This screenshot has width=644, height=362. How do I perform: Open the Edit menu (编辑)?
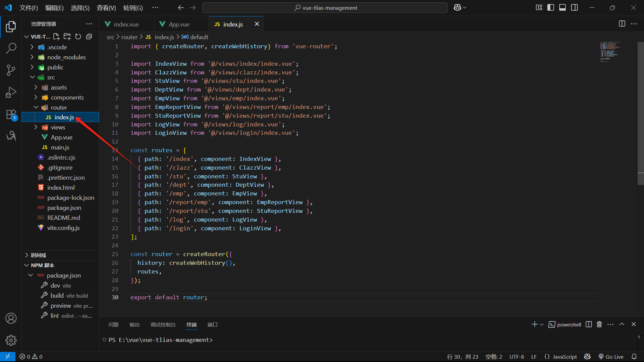[x=54, y=8]
